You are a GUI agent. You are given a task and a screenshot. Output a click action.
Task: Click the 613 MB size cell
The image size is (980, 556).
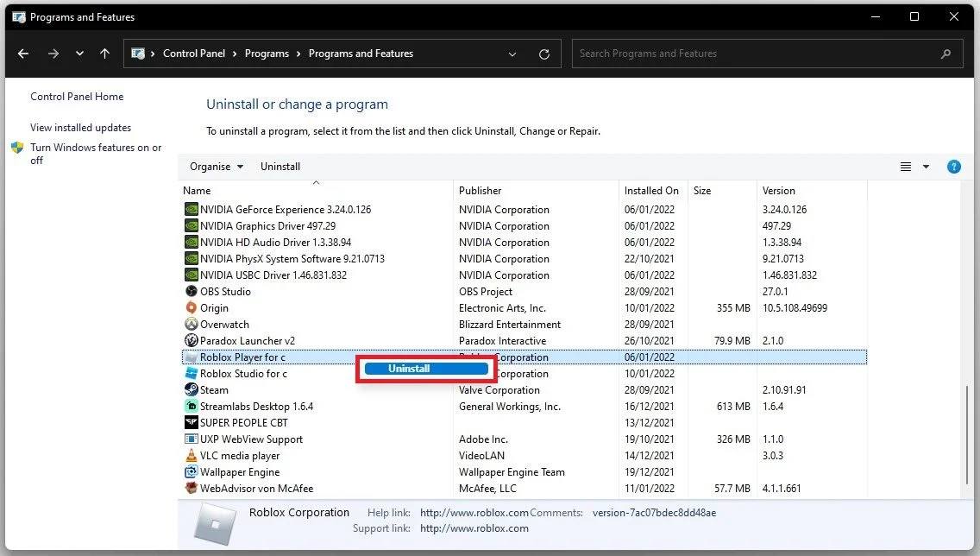(733, 407)
